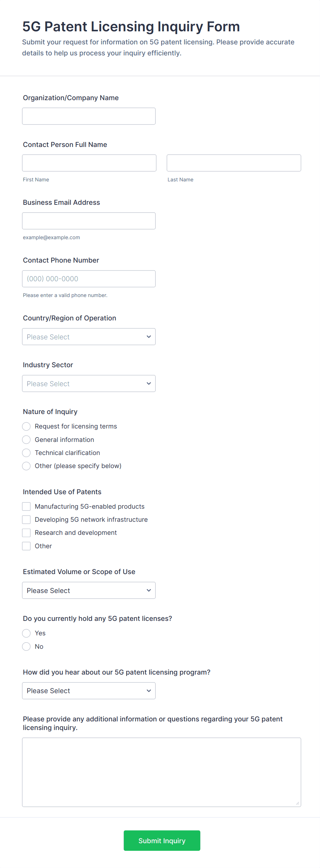Click the Organization/Company Name field
320x868 pixels.
tap(89, 116)
